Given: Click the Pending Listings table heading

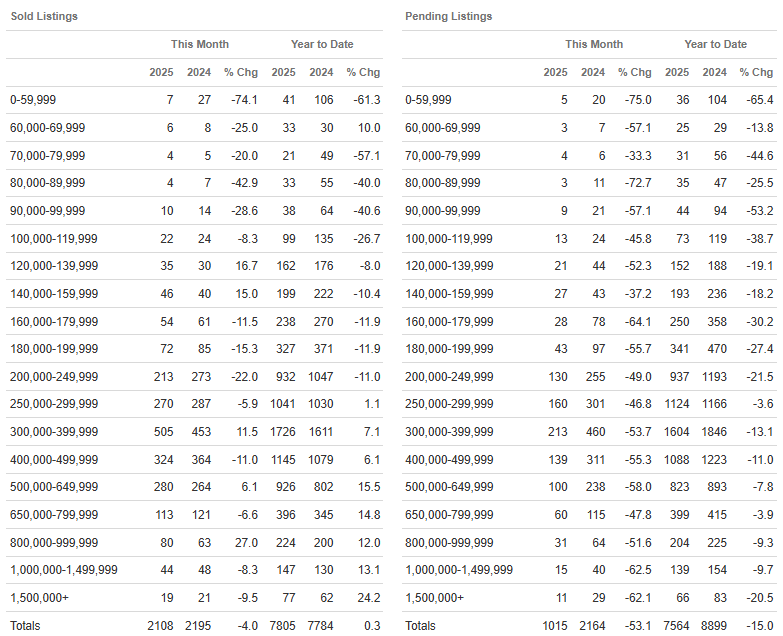Looking at the screenshot, I should [448, 16].
